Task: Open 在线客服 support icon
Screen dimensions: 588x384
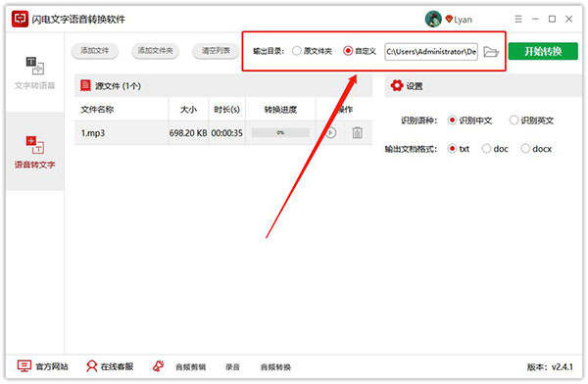Action: [x=91, y=366]
